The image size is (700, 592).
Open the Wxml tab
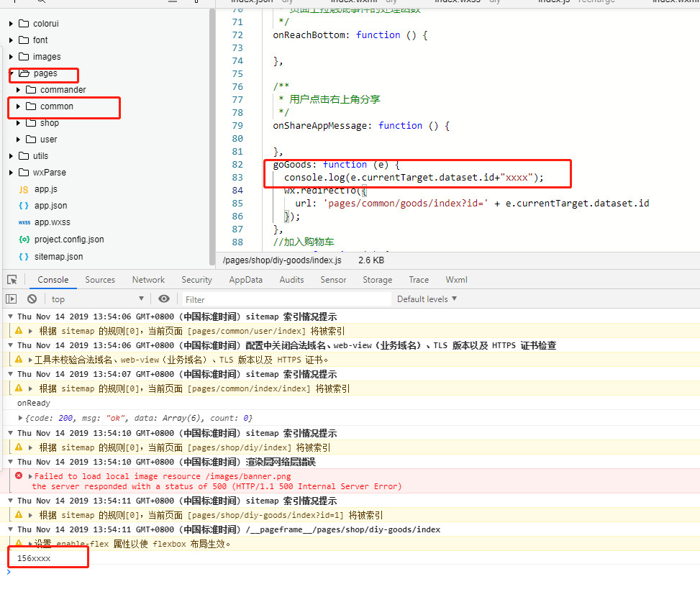click(456, 280)
